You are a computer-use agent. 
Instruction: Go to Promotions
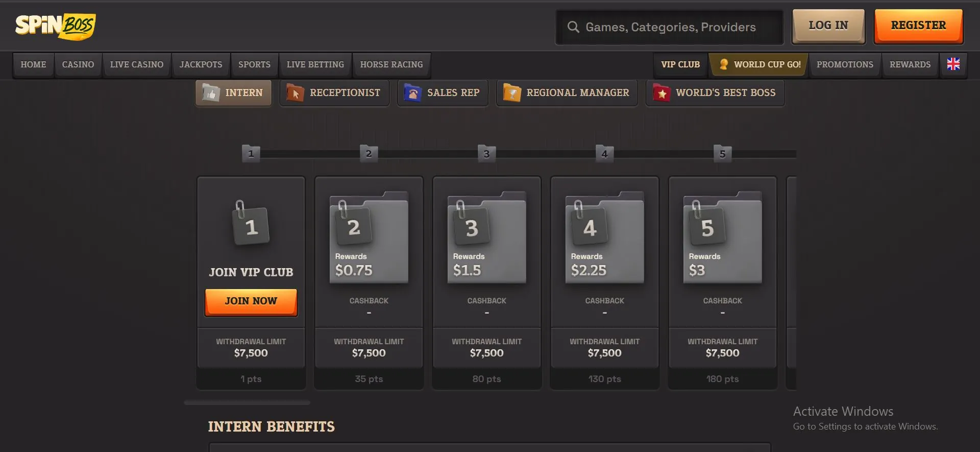845,65
